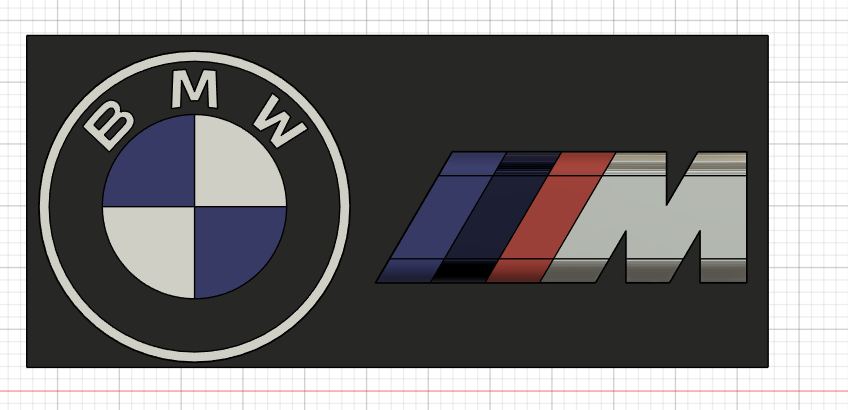
Task: Select the main face of the dark navy stripe
Action: click(496, 217)
